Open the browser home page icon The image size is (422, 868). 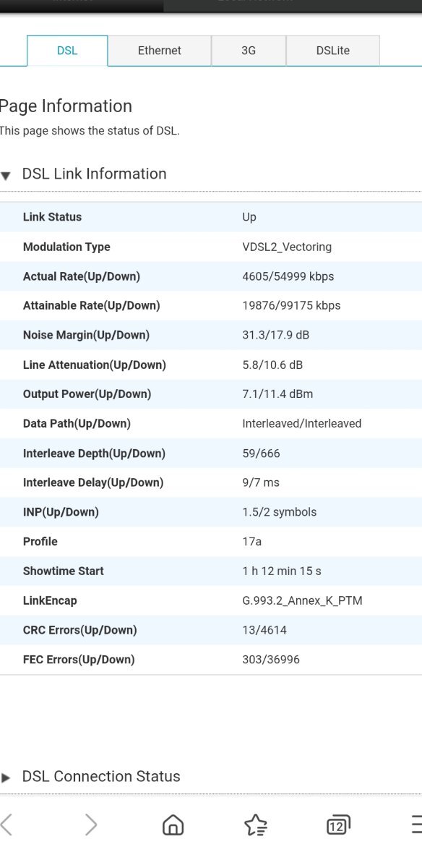(x=173, y=824)
